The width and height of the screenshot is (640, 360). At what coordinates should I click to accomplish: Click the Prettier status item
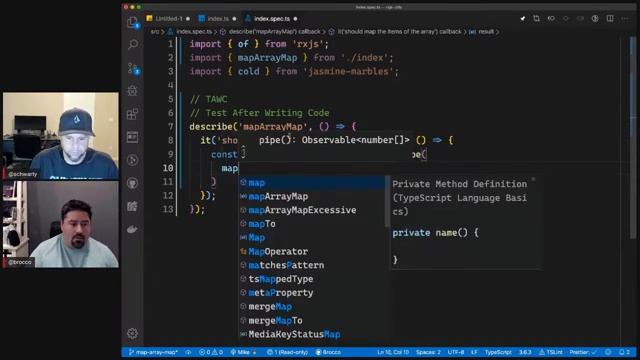(x=583, y=352)
